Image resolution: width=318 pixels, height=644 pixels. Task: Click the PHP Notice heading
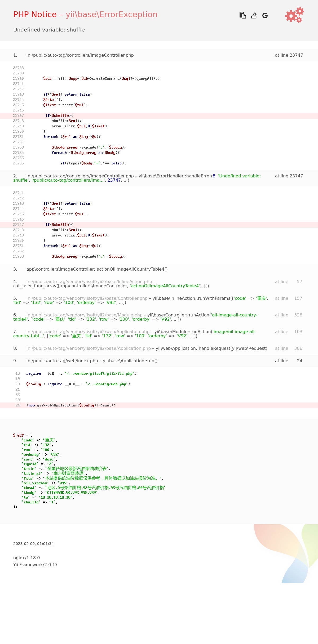tap(35, 15)
